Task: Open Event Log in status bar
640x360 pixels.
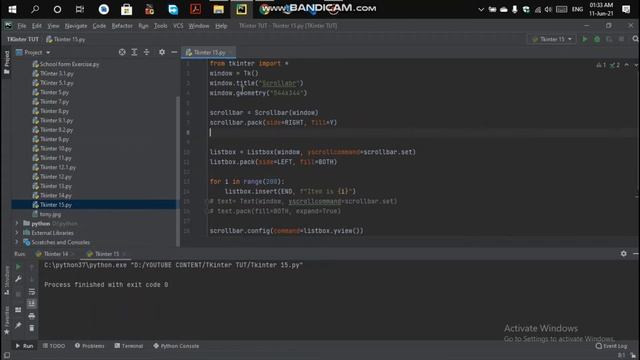Action: [611, 346]
